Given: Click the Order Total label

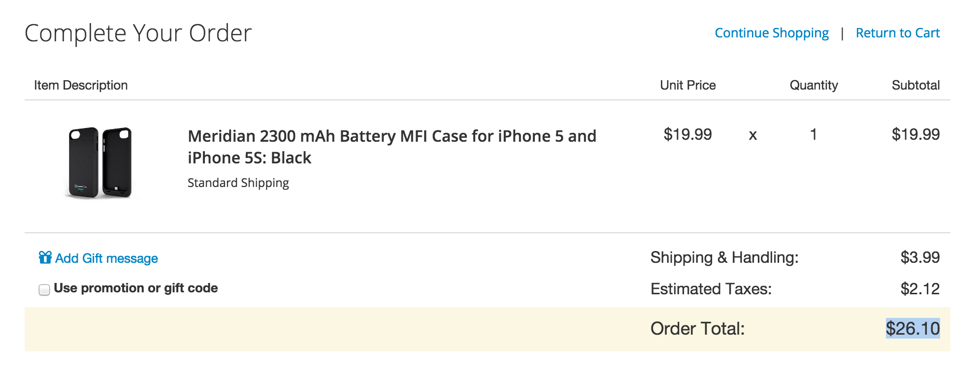Looking at the screenshot, I should [x=697, y=329].
